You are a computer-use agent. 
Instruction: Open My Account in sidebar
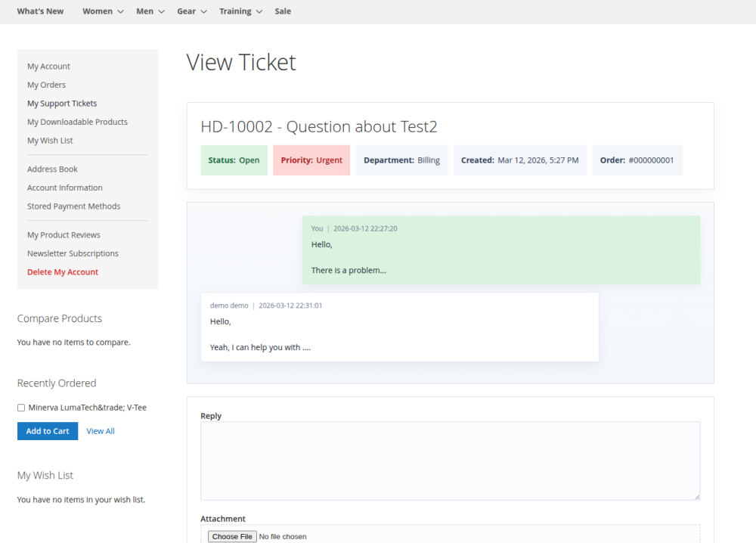click(48, 67)
